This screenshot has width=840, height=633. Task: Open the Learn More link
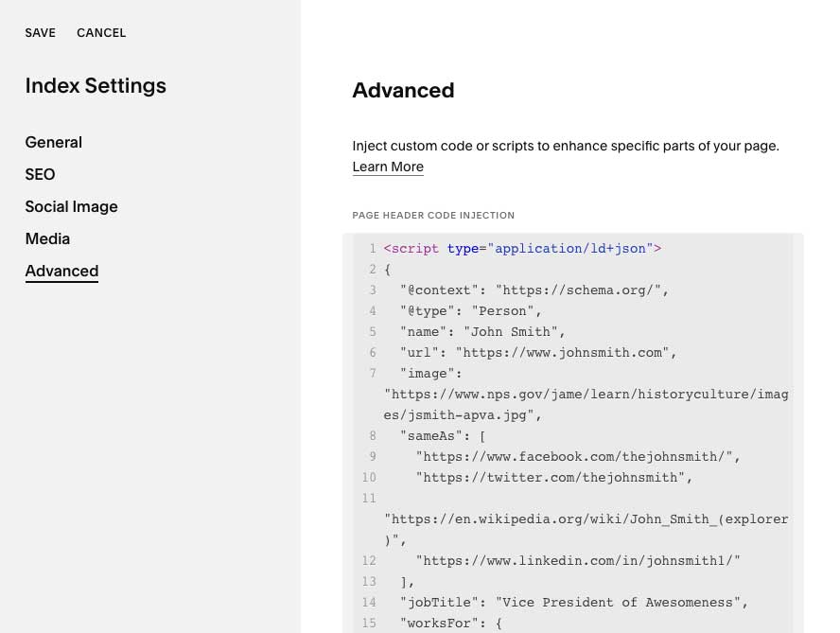(x=388, y=167)
